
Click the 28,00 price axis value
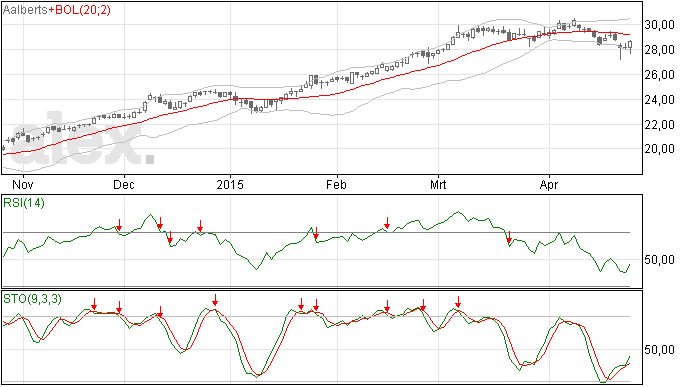[659, 50]
